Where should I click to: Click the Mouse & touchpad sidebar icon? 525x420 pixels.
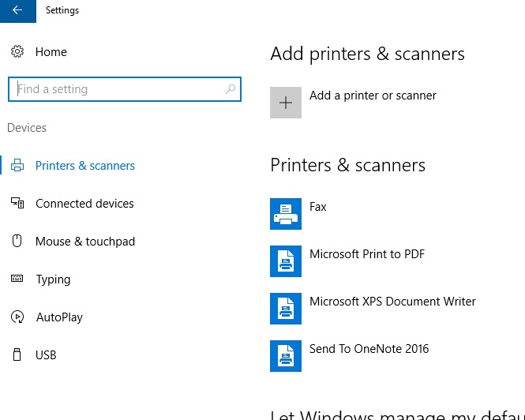[17, 242]
